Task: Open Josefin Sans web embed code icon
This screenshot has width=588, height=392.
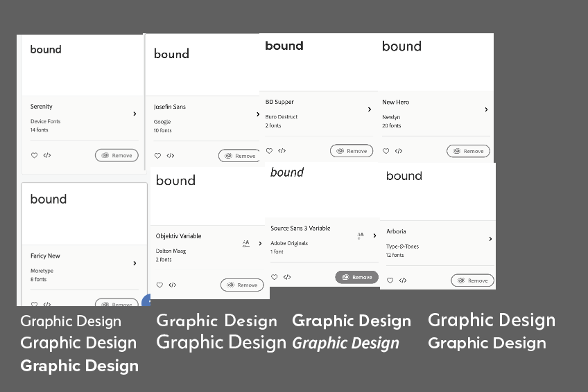Action: click(171, 155)
